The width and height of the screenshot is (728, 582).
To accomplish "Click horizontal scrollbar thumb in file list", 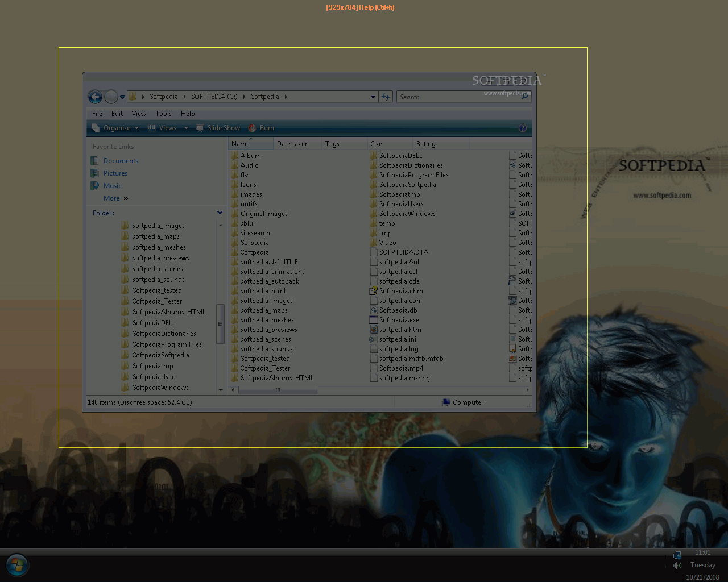I will pyautogui.click(x=278, y=390).
